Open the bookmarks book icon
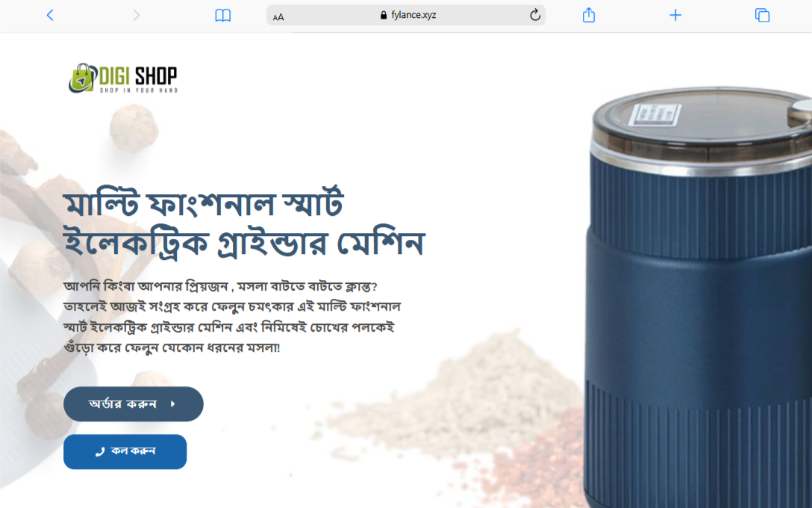This screenshot has width=812, height=508. coord(222,16)
